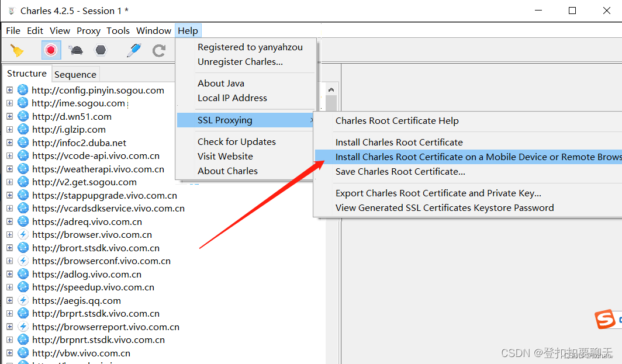
Task: Select the blue pen compose tool
Action: [134, 50]
